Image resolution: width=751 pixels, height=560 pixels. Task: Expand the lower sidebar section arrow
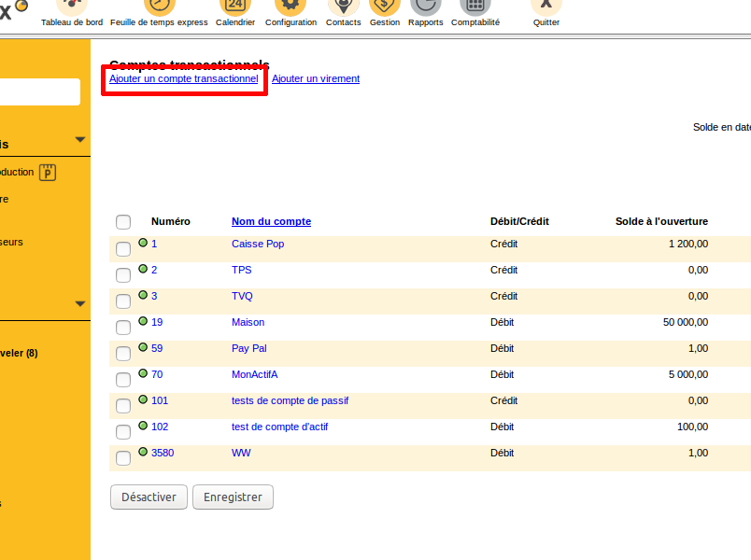[x=80, y=303]
